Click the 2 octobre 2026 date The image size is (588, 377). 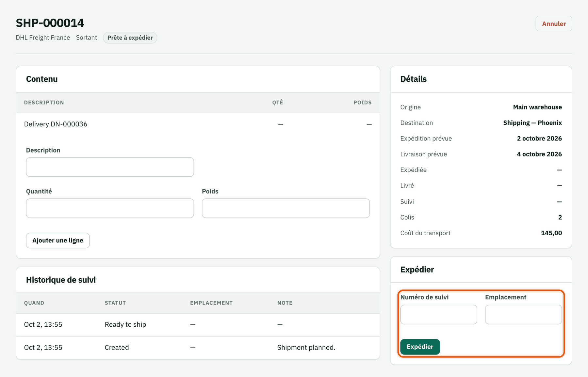coord(539,139)
